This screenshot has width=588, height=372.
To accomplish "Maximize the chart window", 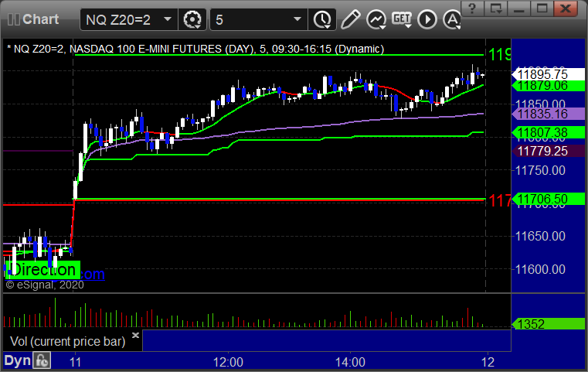I will 542,9.
